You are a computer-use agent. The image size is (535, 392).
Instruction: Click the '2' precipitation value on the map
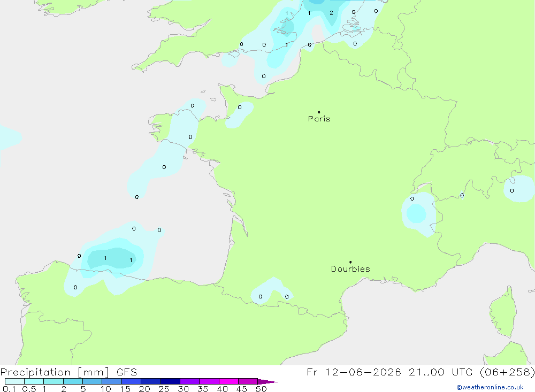coord(331,13)
